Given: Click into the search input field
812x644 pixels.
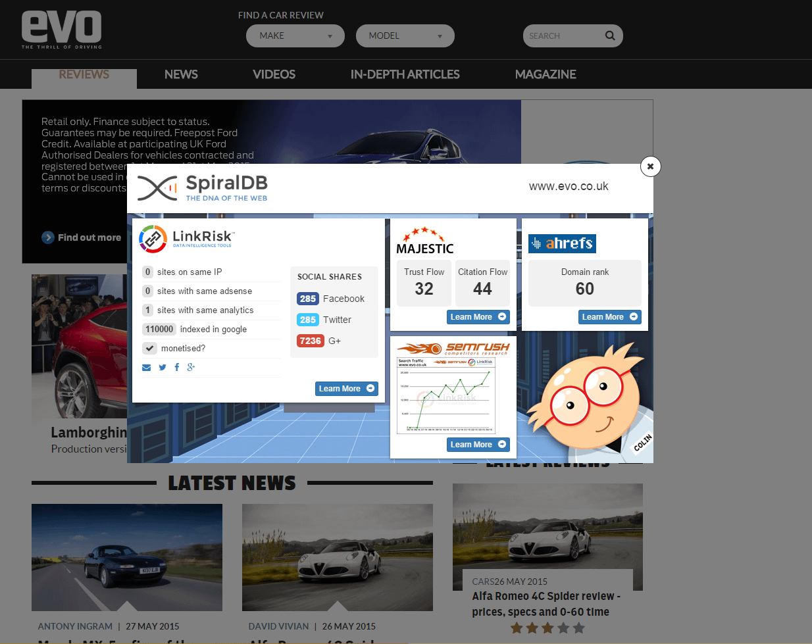Looking at the screenshot, I should pos(563,36).
